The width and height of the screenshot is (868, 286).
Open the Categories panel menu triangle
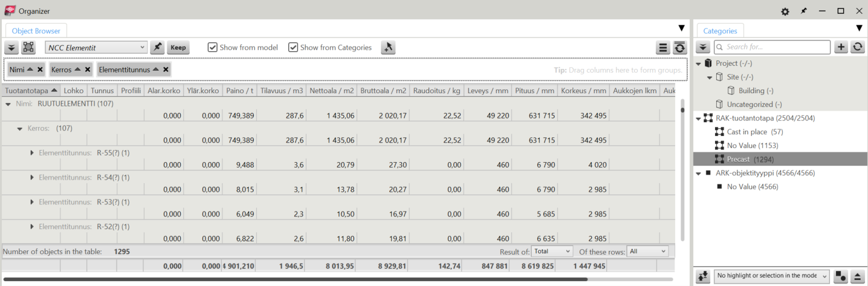pos(860,28)
